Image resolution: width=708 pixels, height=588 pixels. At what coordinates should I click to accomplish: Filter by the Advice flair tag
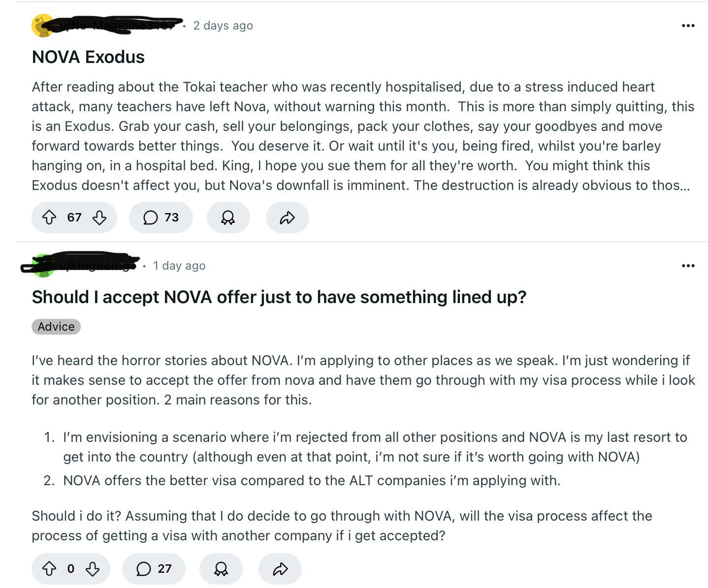click(x=56, y=327)
